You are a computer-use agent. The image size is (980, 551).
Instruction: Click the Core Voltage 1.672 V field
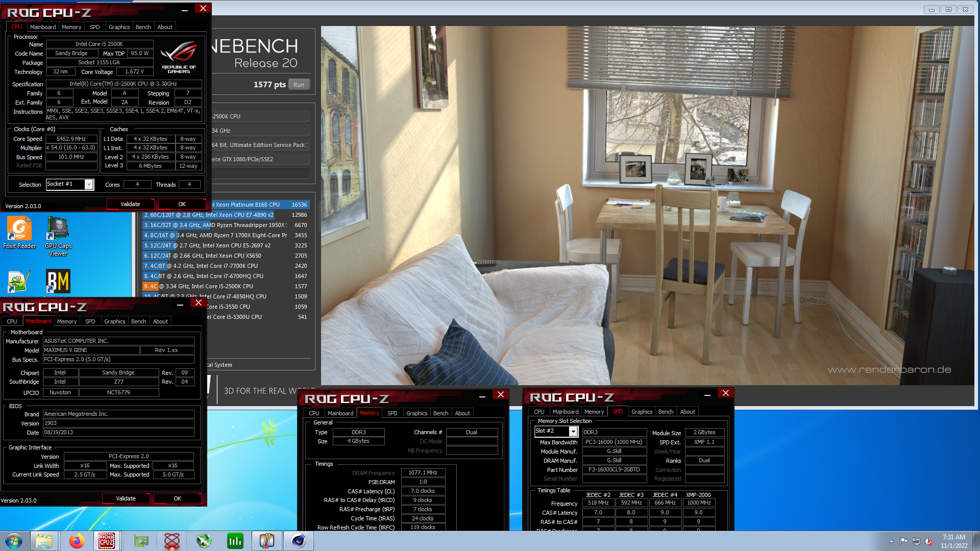click(134, 72)
